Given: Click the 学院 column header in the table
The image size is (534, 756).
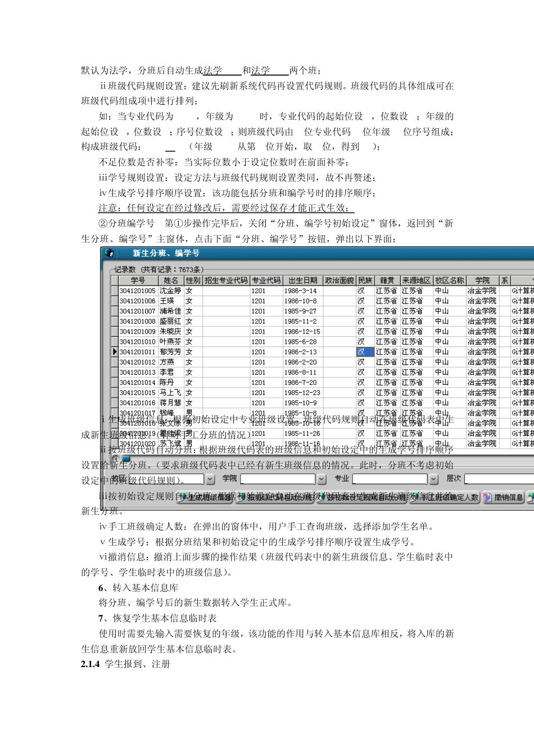Looking at the screenshot, I should (x=482, y=280).
